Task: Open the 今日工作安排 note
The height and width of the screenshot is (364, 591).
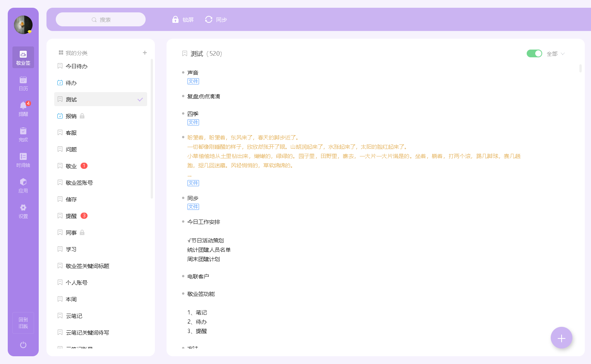Action: tap(204, 221)
